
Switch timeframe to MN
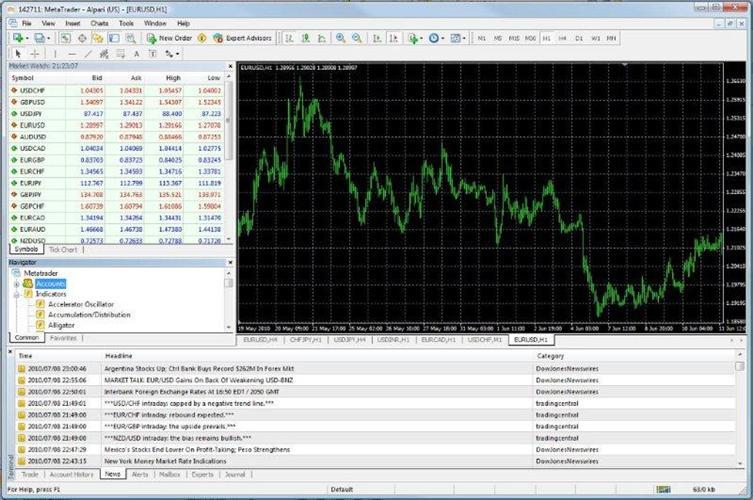coord(611,38)
